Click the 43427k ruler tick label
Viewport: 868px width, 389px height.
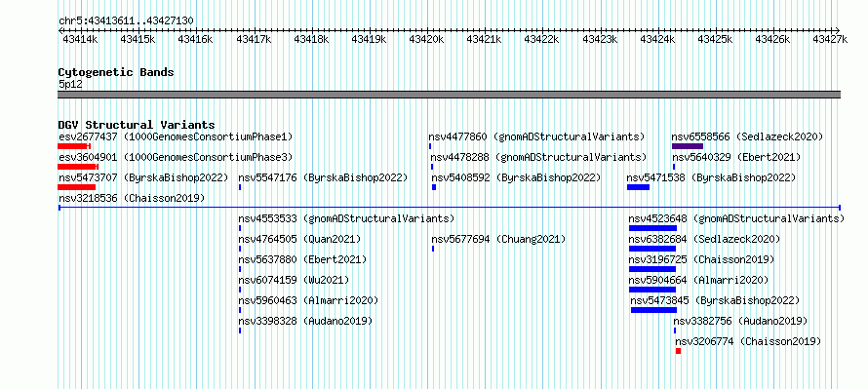tap(830, 39)
